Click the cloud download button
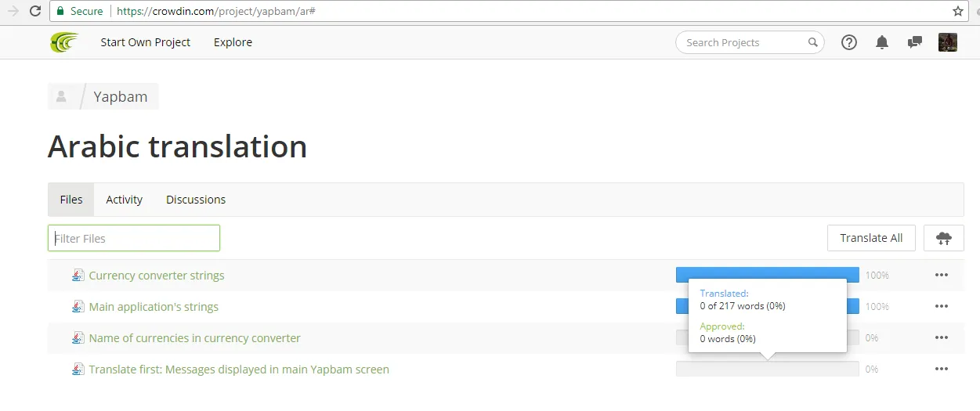Image resolution: width=980 pixels, height=411 pixels. point(944,238)
